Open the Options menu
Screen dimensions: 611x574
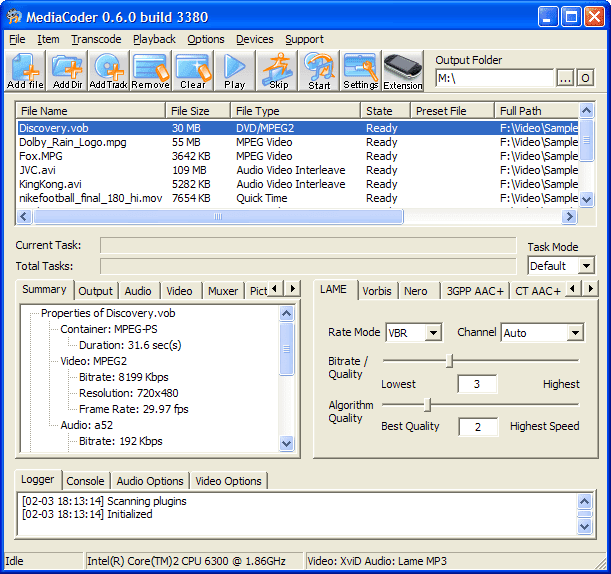click(206, 39)
